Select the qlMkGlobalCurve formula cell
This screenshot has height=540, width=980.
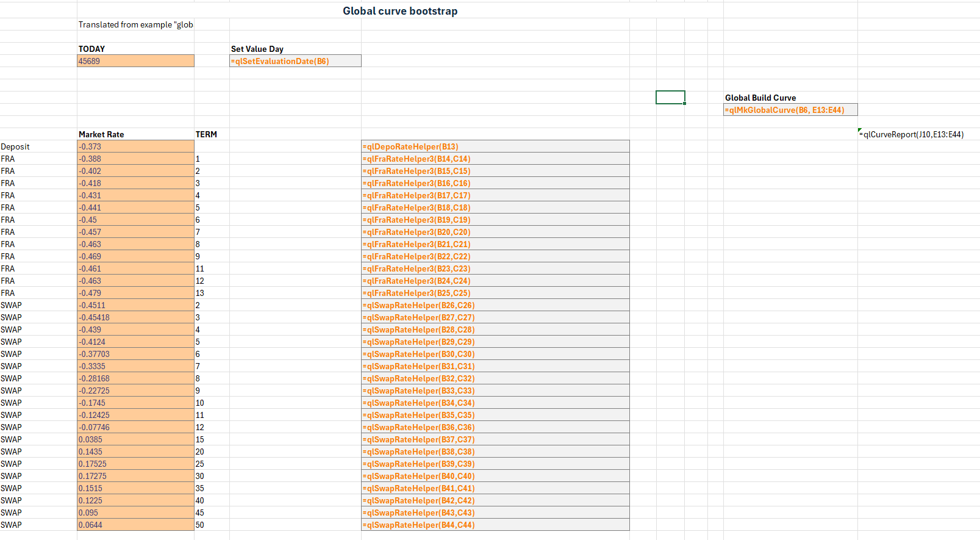click(x=790, y=110)
